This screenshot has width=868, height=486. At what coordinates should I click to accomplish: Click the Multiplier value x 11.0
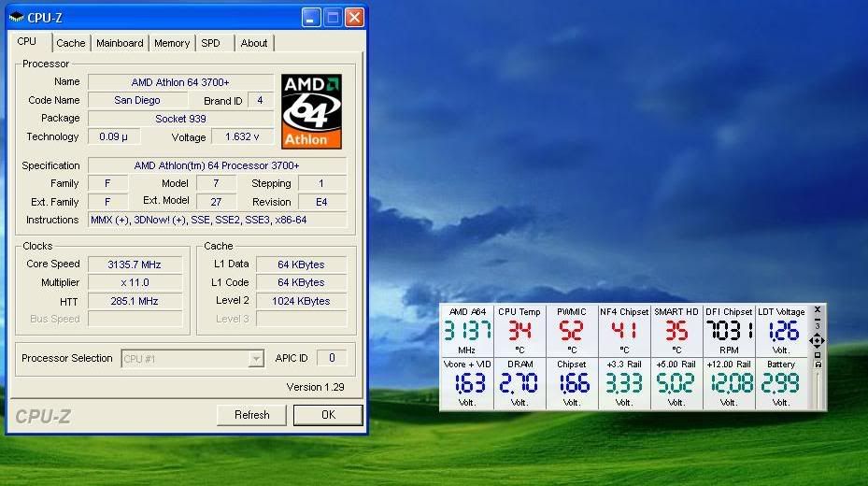pos(135,283)
